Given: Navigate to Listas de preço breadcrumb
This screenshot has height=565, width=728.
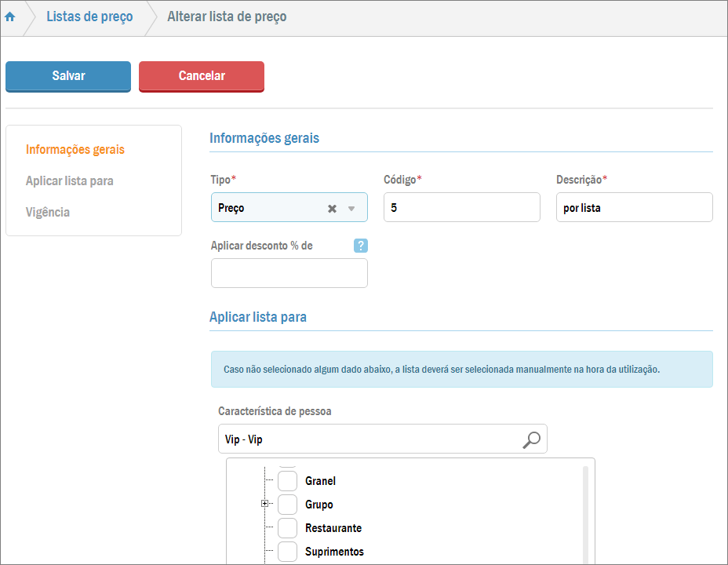Looking at the screenshot, I should pyautogui.click(x=89, y=16).
